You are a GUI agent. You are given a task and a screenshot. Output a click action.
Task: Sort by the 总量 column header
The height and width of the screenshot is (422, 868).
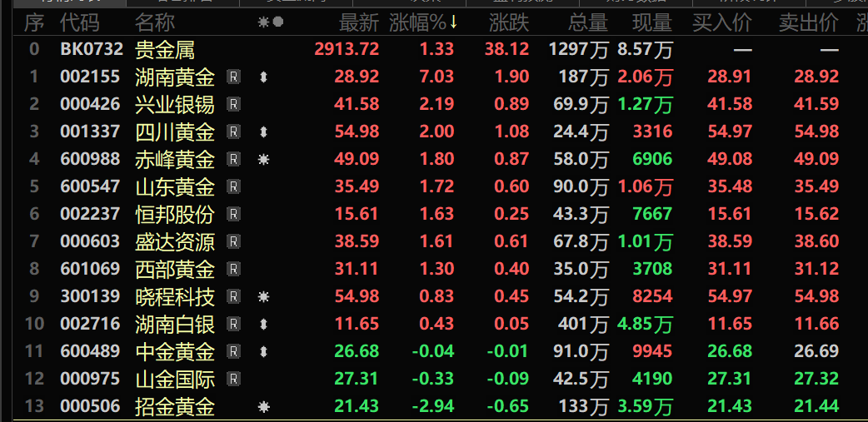click(588, 22)
